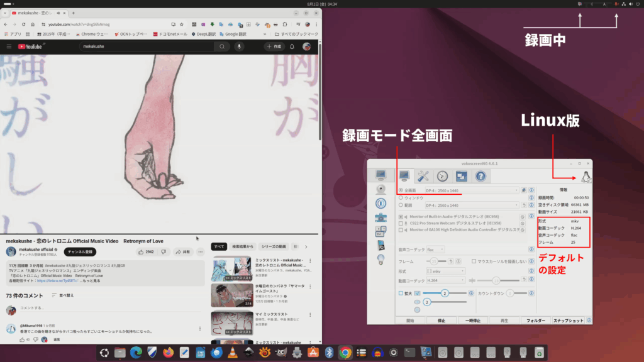Enable the マウスカーソルを録画しない checkbox
Image resolution: width=644 pixels, height=362 pixels.
(x=474, y=261)
